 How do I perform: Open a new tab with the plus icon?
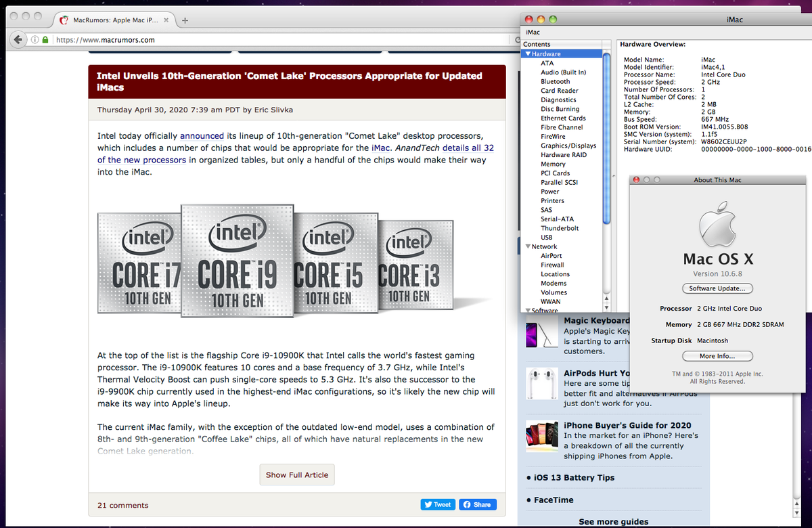point(185,20)
